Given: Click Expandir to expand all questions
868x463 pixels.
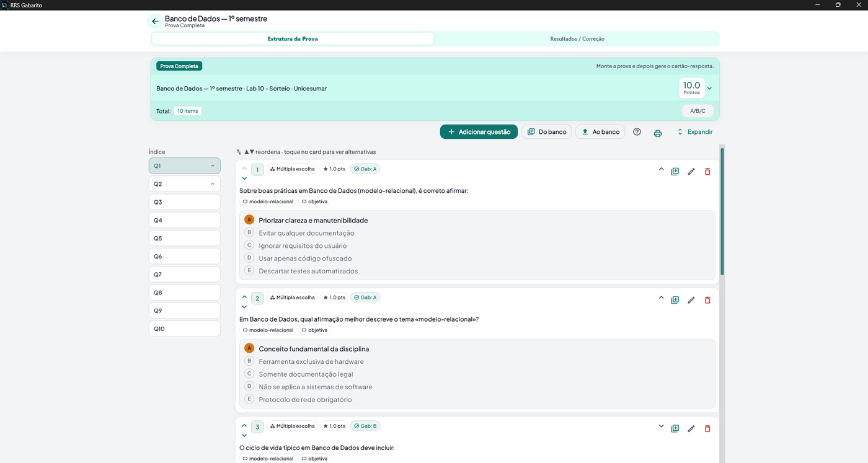Looking at the screenshot, I should (694, 132).
